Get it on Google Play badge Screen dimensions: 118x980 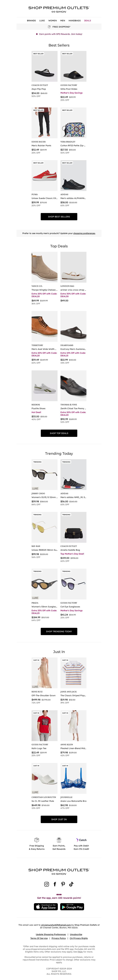click(x=72, y=907)
